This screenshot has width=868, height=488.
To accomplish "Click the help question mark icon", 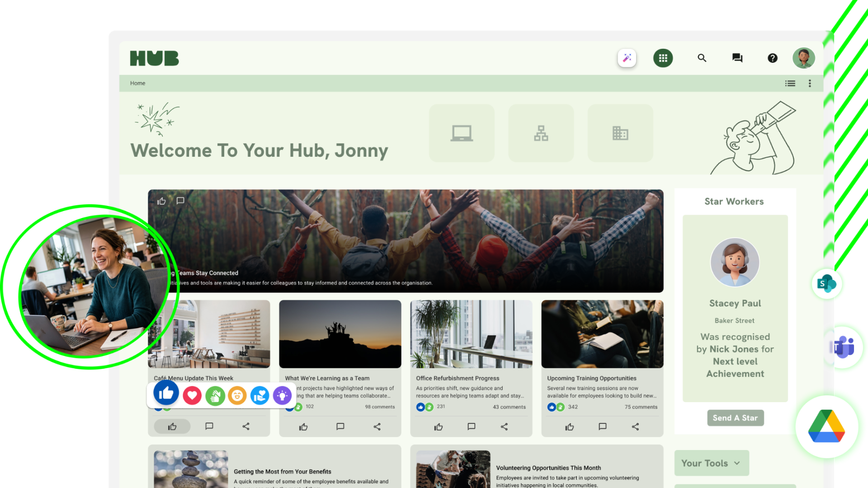I will [x=772, y=58].
